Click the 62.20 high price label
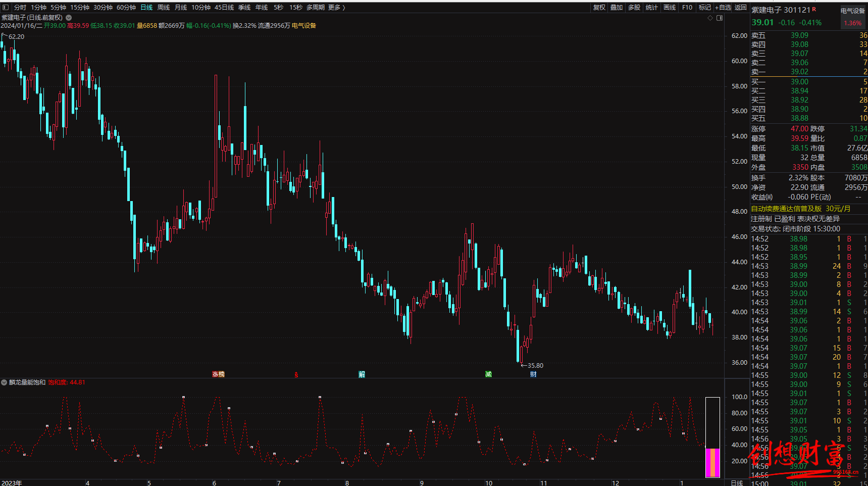868x486 pixels. tap(16, 36)
